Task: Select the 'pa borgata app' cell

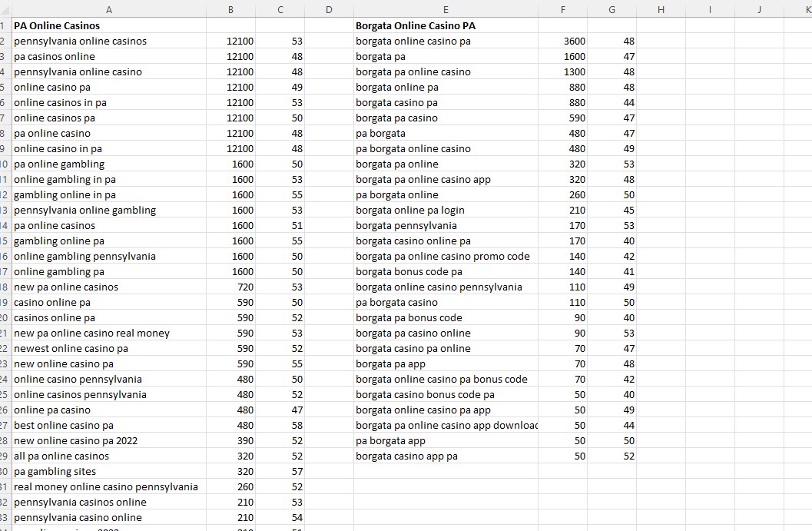Action: [x=446, y=441]
